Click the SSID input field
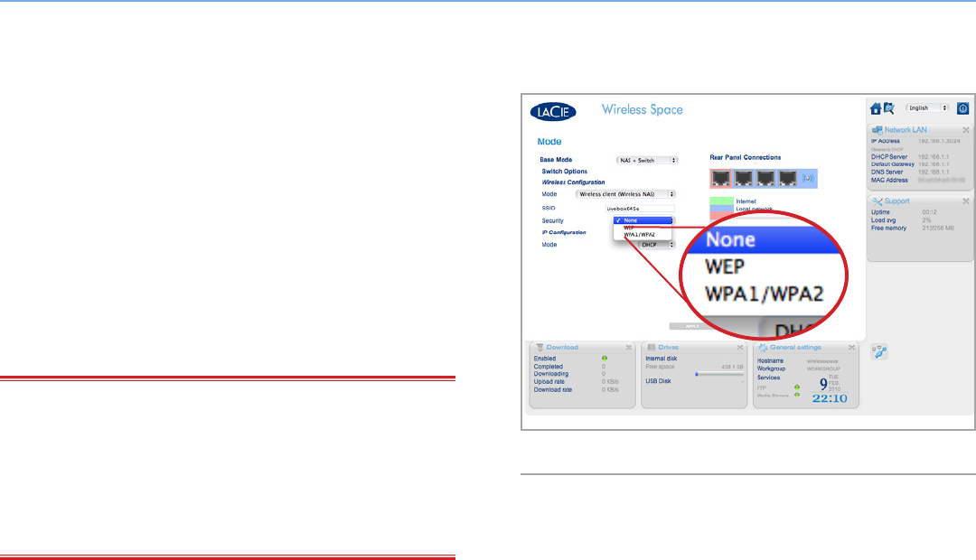Viewport: 976px width, 560px height. pyautogui.click(x=640, y=209)
